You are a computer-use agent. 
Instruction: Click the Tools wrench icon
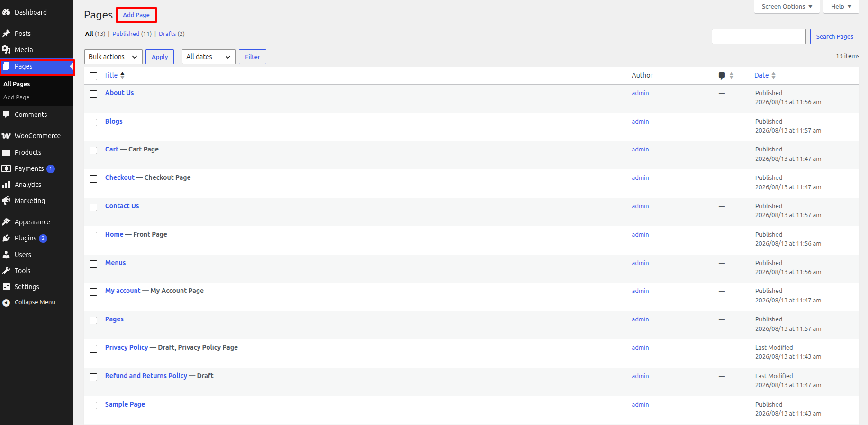point(6,271)
